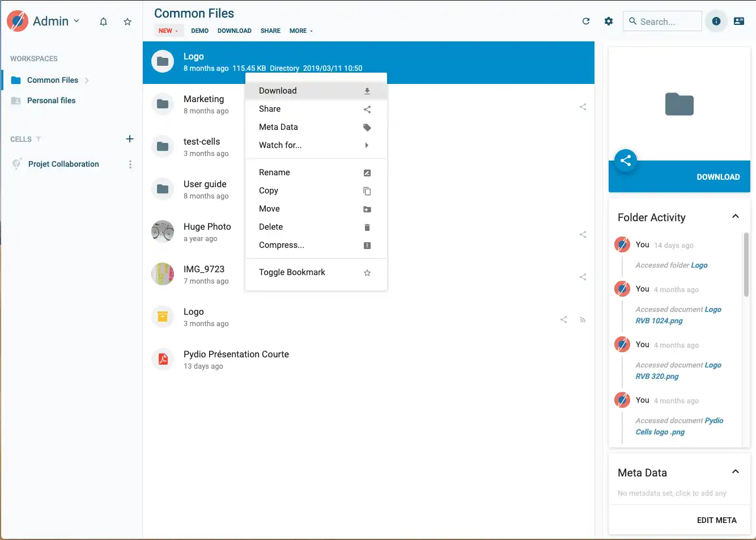Refresh the file list
Image resolution: width=756 pixels, height=540 pixels.
tap(586, 21)
